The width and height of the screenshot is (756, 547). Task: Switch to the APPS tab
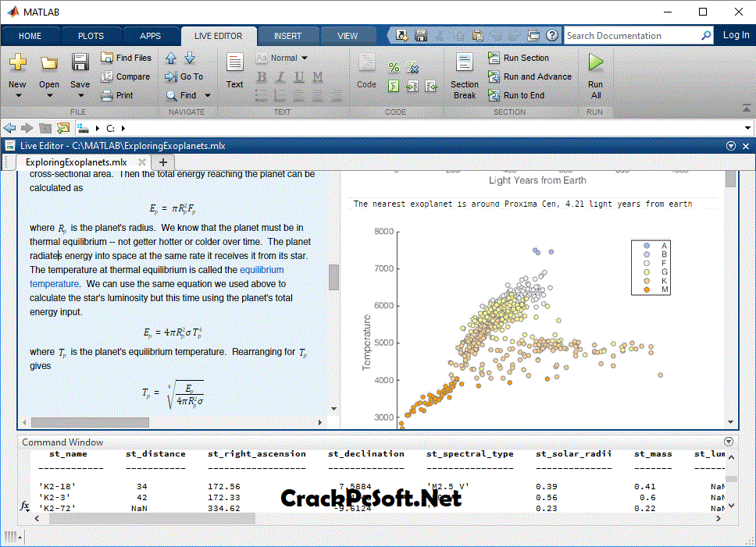(151, 36)
